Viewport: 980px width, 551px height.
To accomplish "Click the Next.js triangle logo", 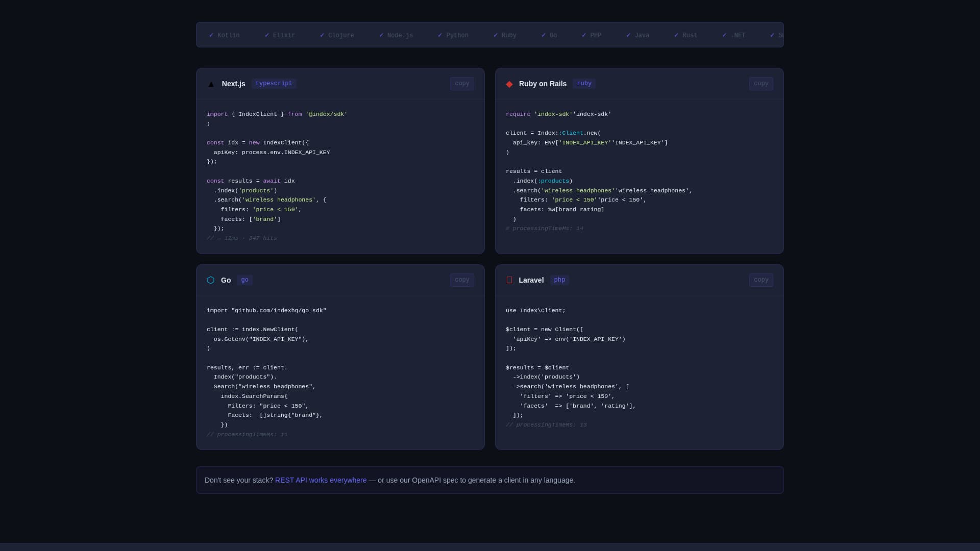I will point(211,84).
